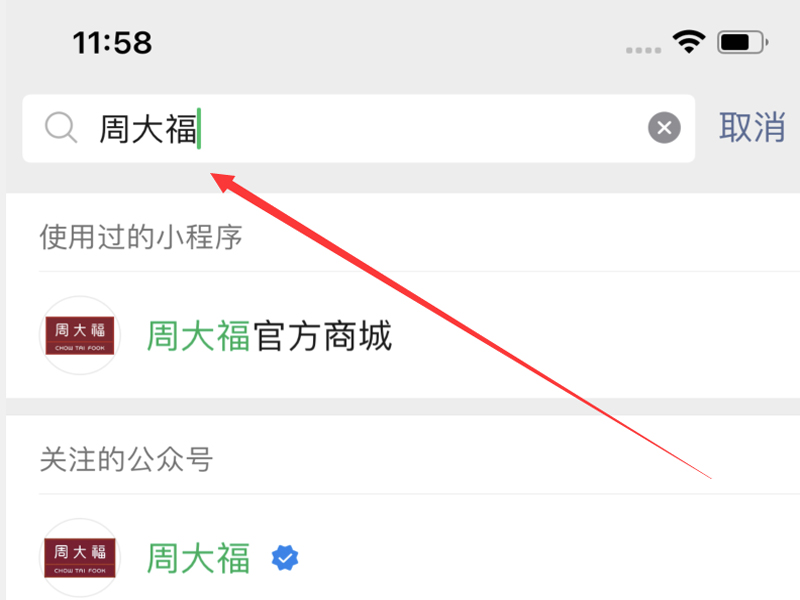Select the 周大福 official account name
Viewport: 800px width, 600px height.
[x=198, y=558]
